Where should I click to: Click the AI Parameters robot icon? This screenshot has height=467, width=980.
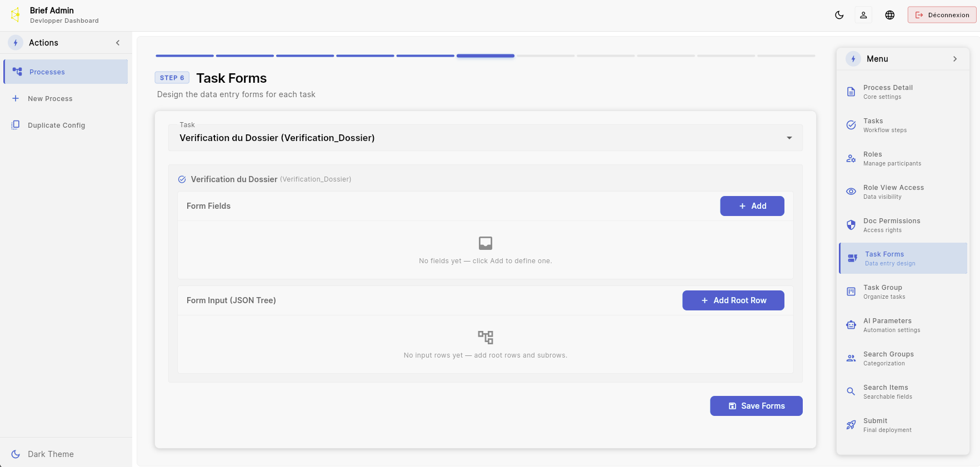851,325
